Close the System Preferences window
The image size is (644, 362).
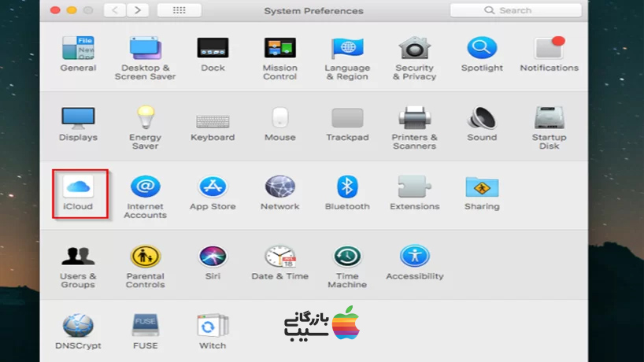pyautogui.click(x=55, y=10)
